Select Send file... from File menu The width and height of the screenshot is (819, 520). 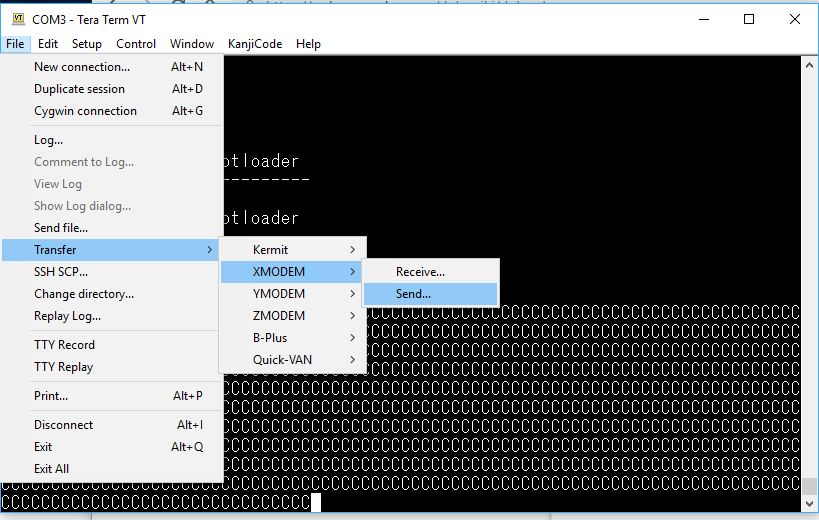coord(61,228)
